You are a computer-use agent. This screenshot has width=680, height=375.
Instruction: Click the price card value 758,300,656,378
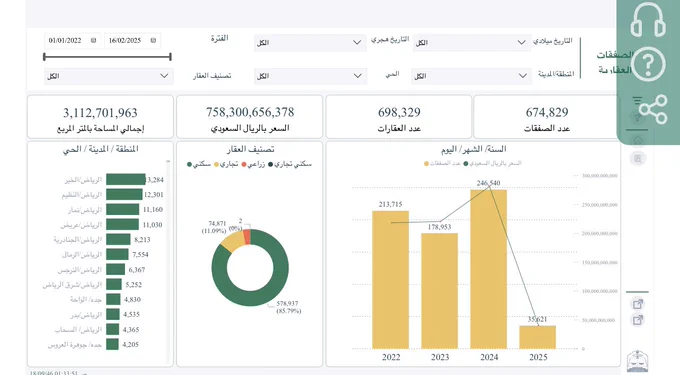[x=250, y=112]
